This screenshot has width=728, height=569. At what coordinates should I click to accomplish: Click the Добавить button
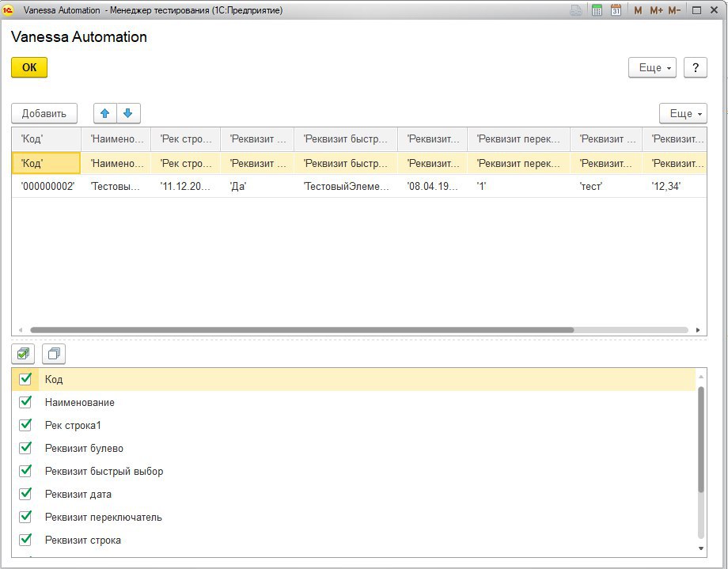coord(44,113)
